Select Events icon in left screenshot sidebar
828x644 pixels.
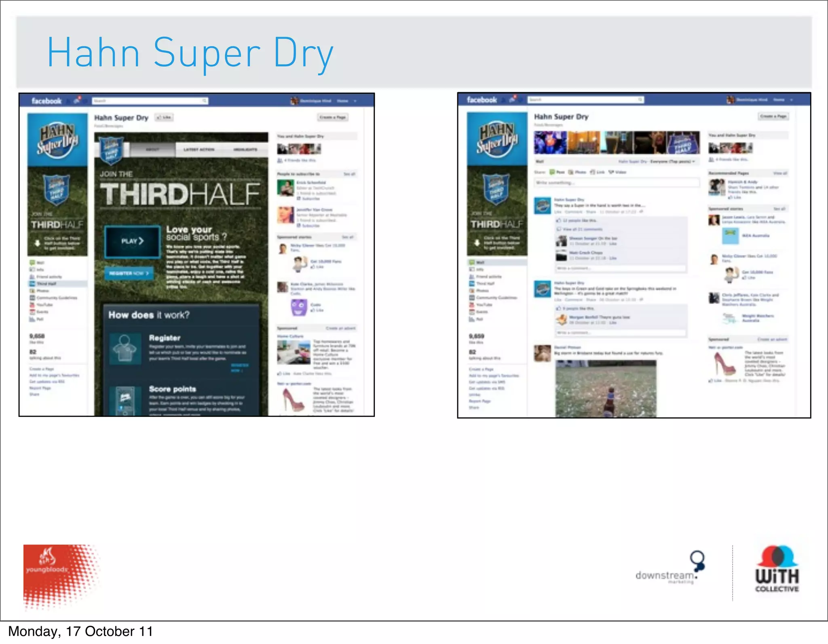pyautogui.click(x=32, y=312)
